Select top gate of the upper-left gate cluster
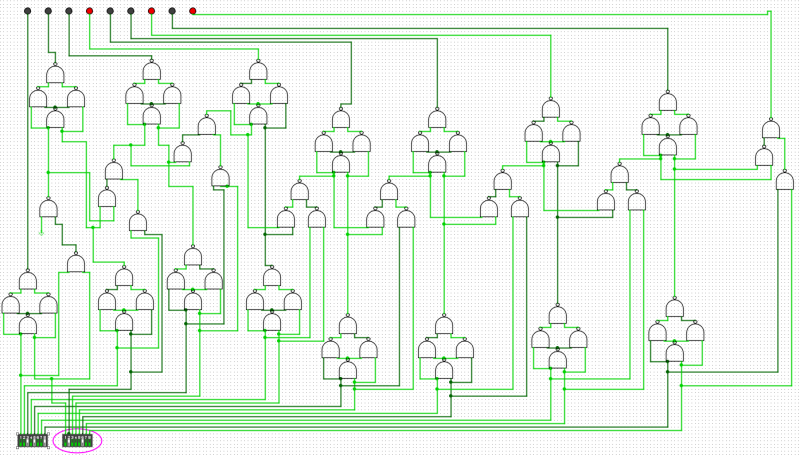 click(55, 75)
